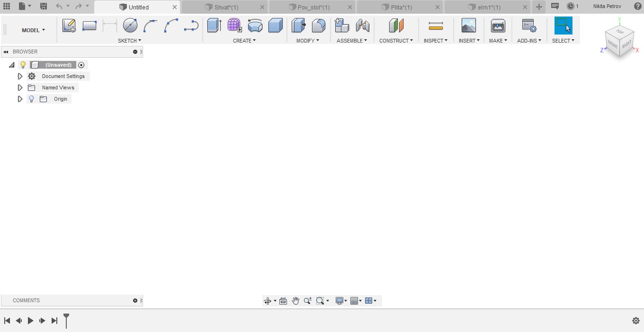
Task: Expand the Document Settings tree node
Action: click(x=20, y=76)
